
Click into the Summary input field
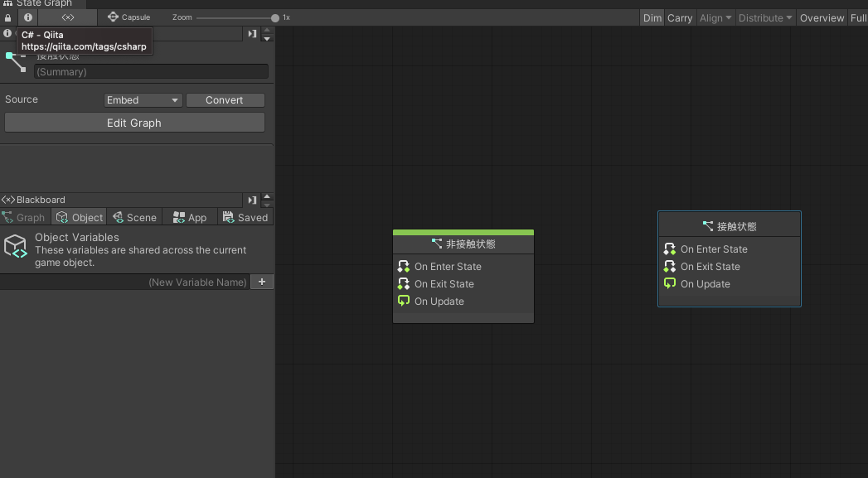(151, 71)
